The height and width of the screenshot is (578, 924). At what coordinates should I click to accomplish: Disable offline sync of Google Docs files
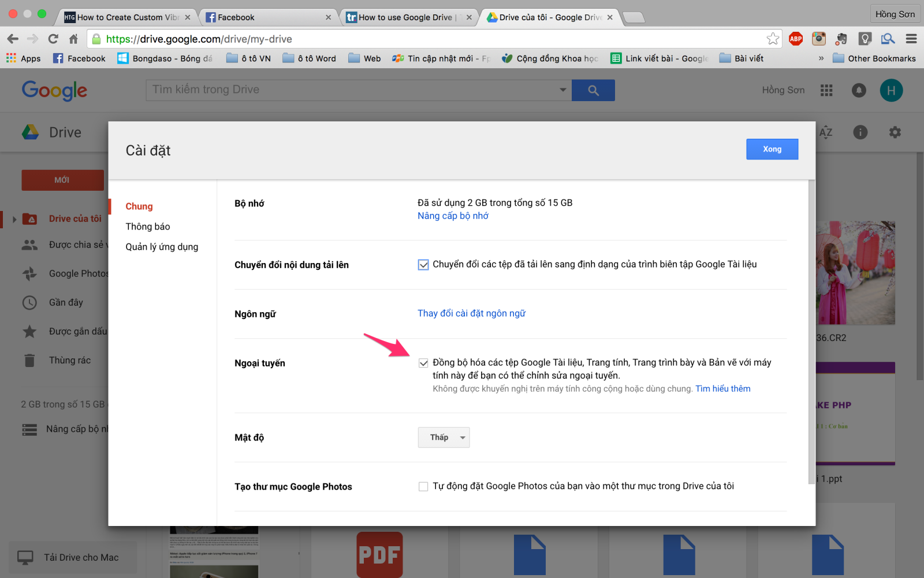[x=423, y=363]
